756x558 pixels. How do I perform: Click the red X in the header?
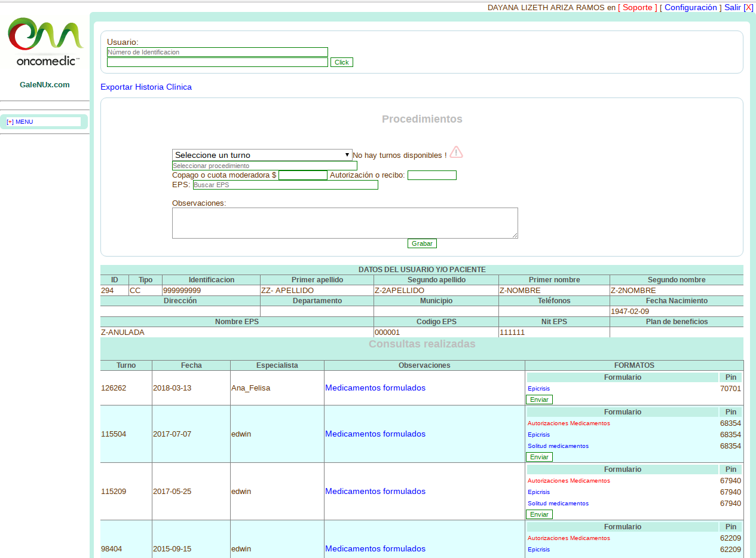[x=748, y=8]
